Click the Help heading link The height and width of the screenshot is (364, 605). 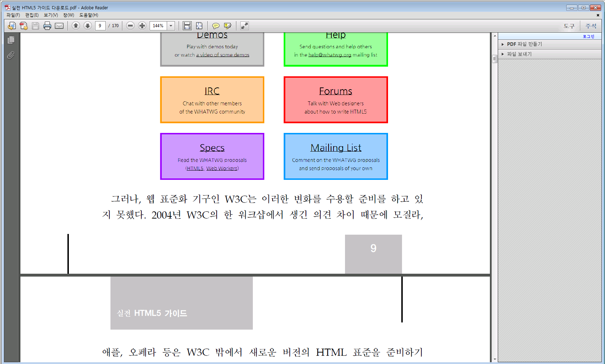(336, 35)
